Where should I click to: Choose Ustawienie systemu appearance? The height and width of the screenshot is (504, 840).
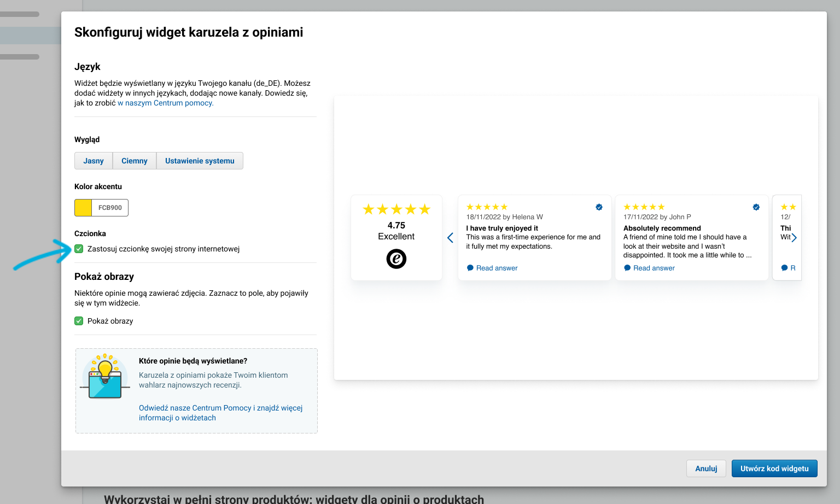200,161
